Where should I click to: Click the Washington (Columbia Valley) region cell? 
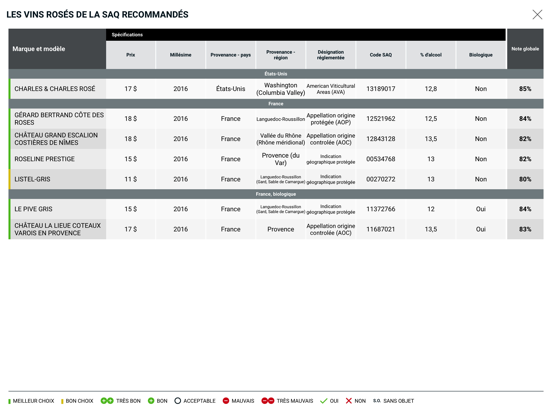[281, 89]
